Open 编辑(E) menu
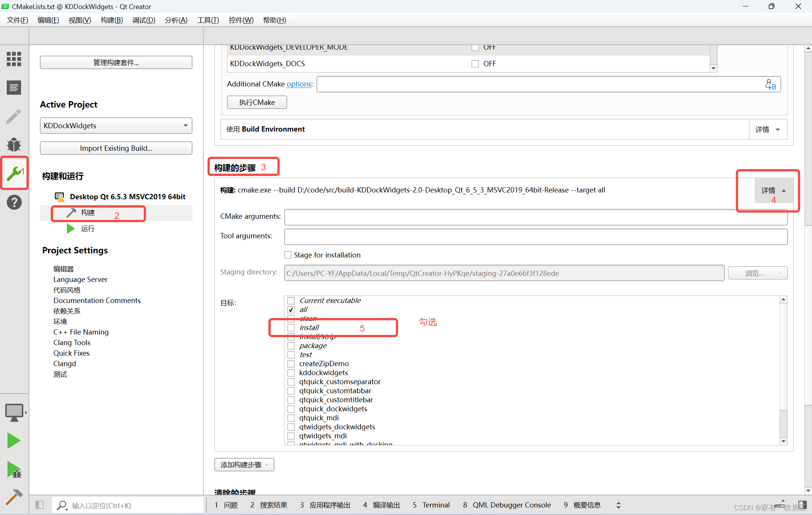The image size is (812, 515). coord(48,20)
